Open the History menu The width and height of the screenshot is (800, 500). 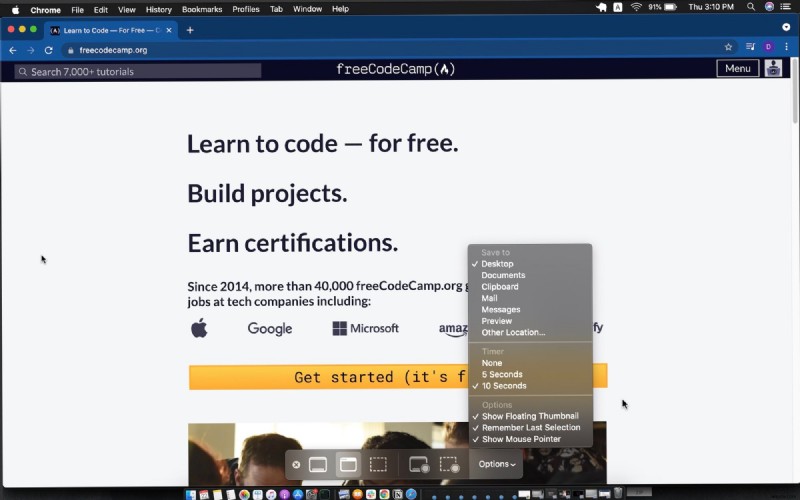tap(159, 10)
